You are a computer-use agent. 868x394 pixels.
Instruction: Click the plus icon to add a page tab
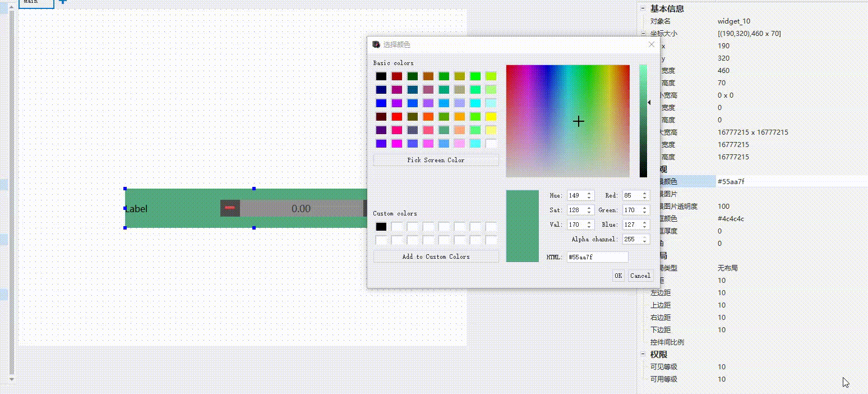pos(63,2)
